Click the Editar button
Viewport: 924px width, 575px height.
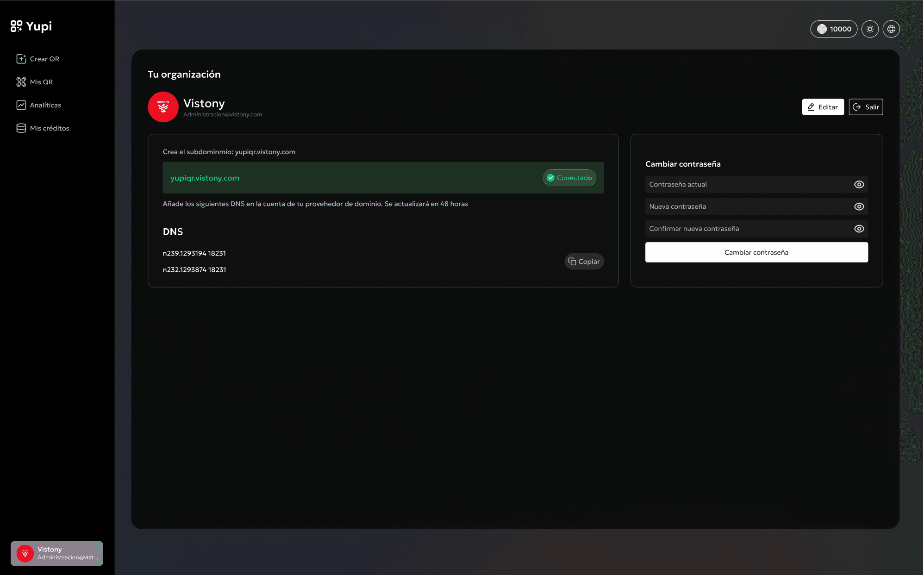823,107
